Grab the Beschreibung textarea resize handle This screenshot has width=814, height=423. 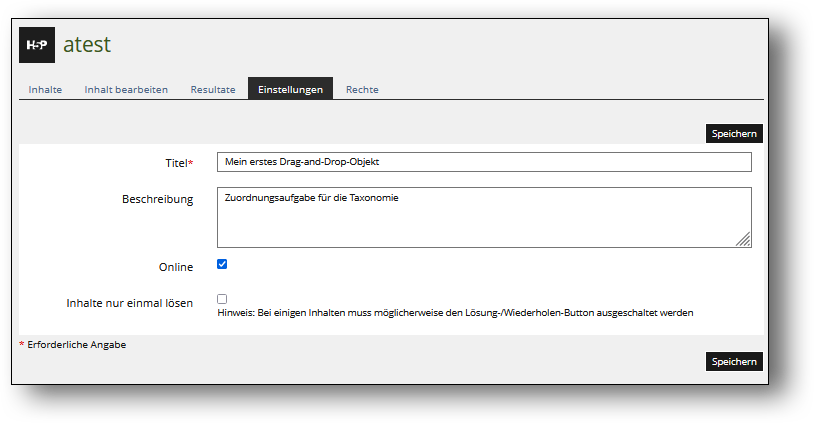[x=744, y=240]
